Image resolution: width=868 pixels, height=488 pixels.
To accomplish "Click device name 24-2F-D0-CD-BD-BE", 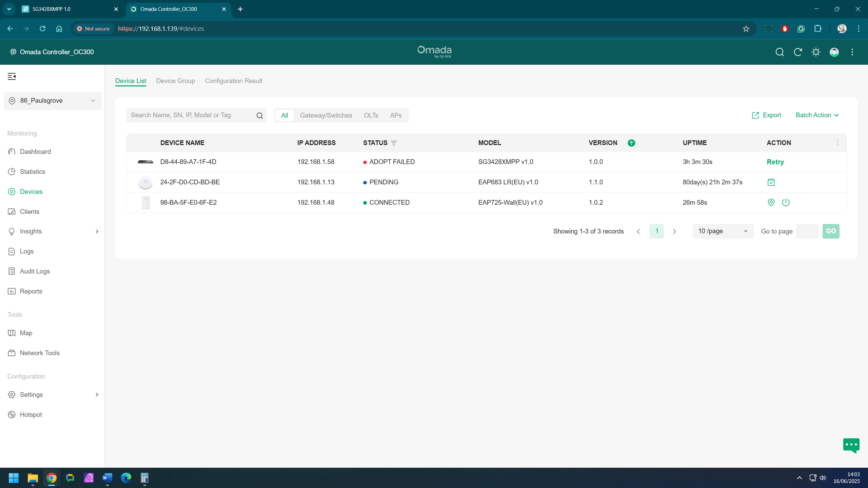I will click(190, 182).
